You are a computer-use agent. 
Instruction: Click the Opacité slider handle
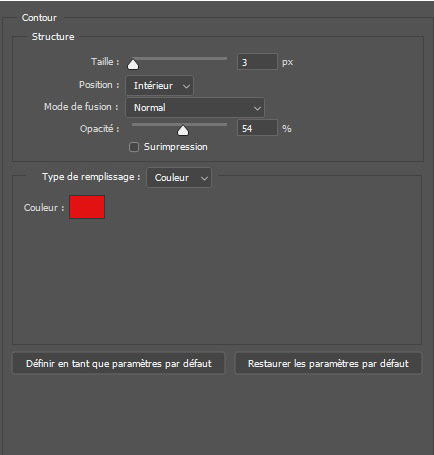pos(183,131)
